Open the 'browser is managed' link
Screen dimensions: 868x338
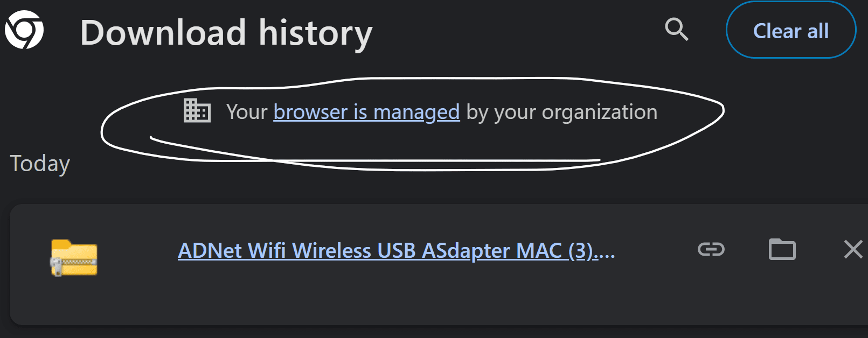pyautogui.click(x=366, y=112)
